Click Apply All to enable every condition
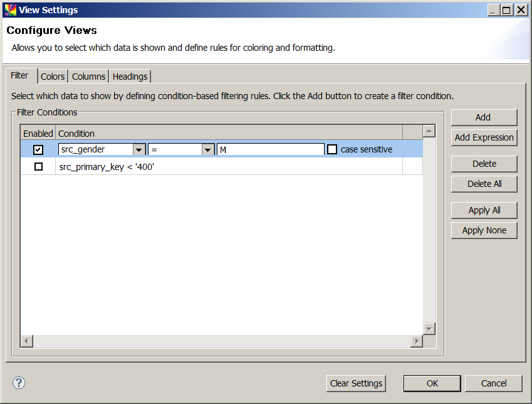 pyautogui.click(x=483, y=210)
